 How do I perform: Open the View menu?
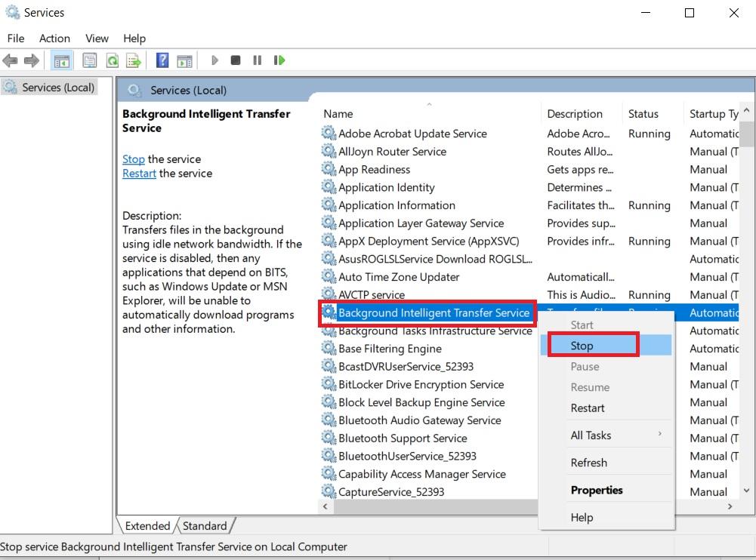[97, 38]
